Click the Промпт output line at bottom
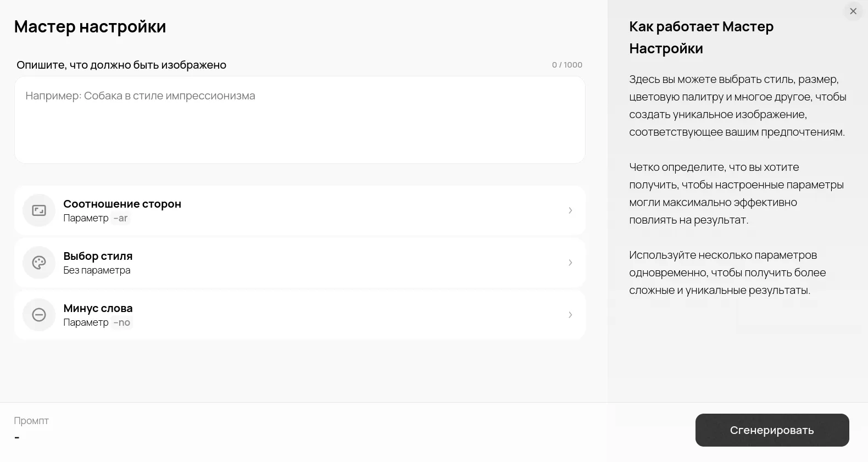The image size is (868, 462). pyautogui.click(x=17, y=437)
